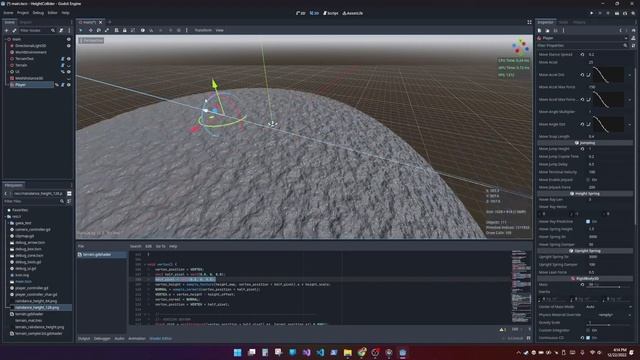640x360 pixels.
Task: Switch to 2D workspace
Action: pos(301,13)
